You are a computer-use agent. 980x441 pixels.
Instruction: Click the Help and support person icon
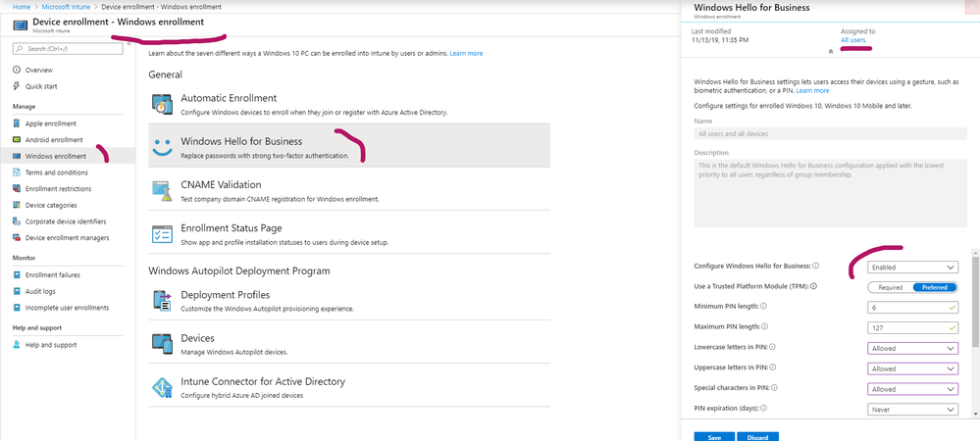(x=17, y=345)
